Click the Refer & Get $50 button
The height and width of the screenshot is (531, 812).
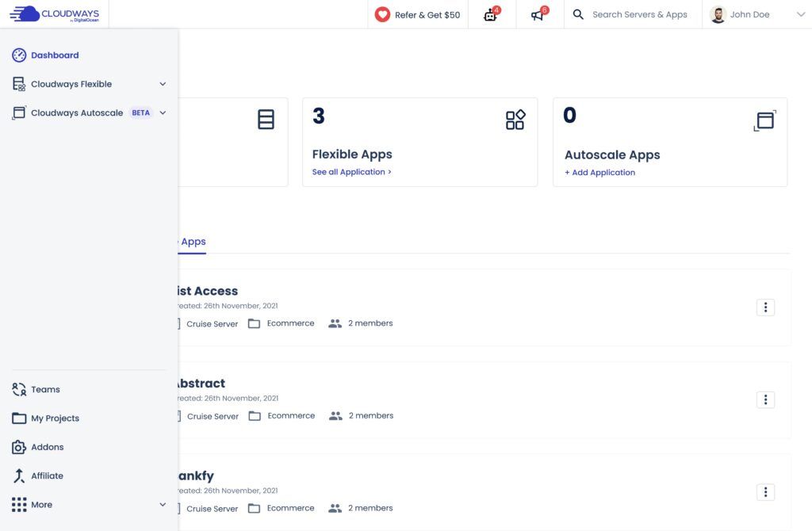418,14
